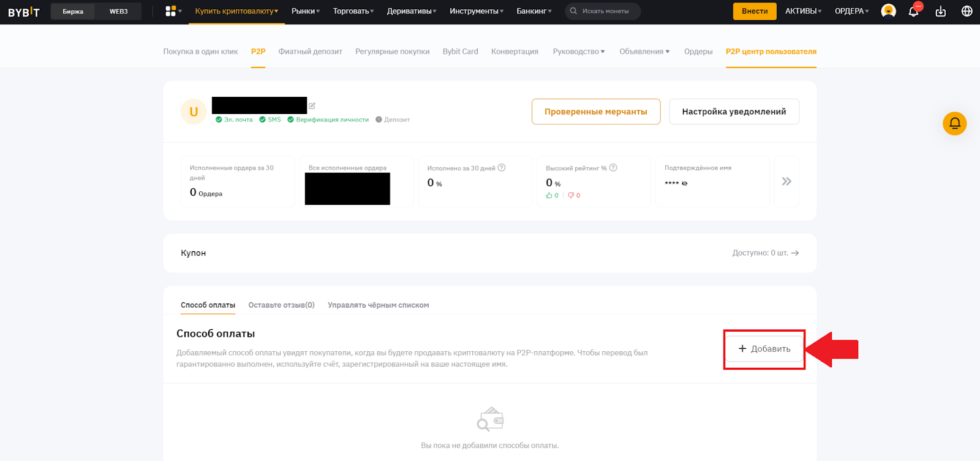The height and width of the screenshot is (461, 980).
Task: Open the Ордеры tab
Action: pyautogui.click(x=698, y=51)
